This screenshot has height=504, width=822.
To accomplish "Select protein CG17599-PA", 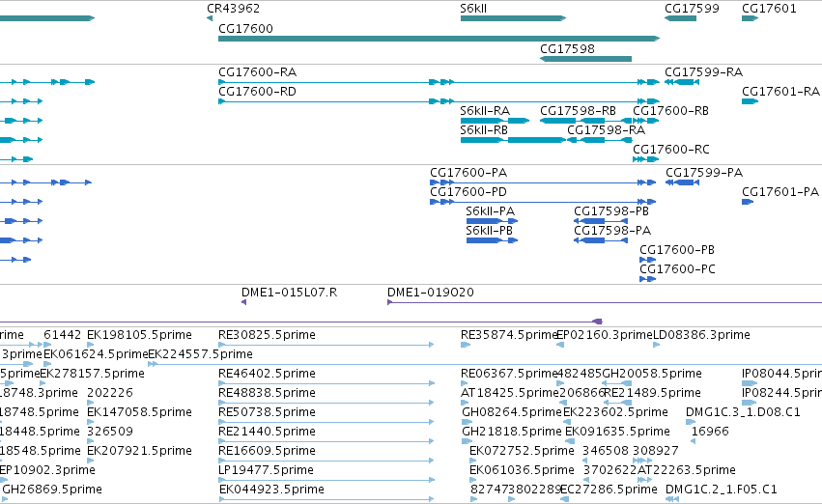I will [x=682, y=182].
